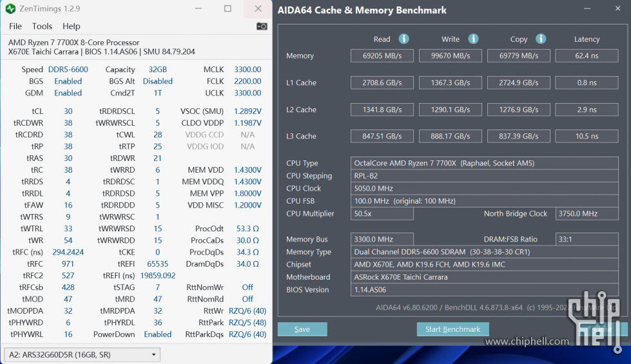Click the DRAM:FSB Ratio 33:1 field
The height and width of the screenshot is (364, 631).
pos(587,239)
